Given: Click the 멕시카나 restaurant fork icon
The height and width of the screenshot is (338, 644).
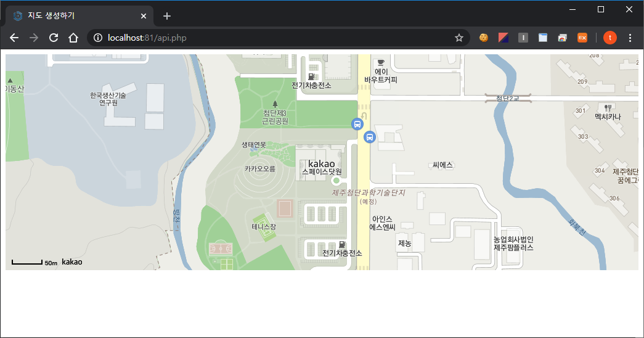Looking at the screenshot, I should [x=608, y=108].
